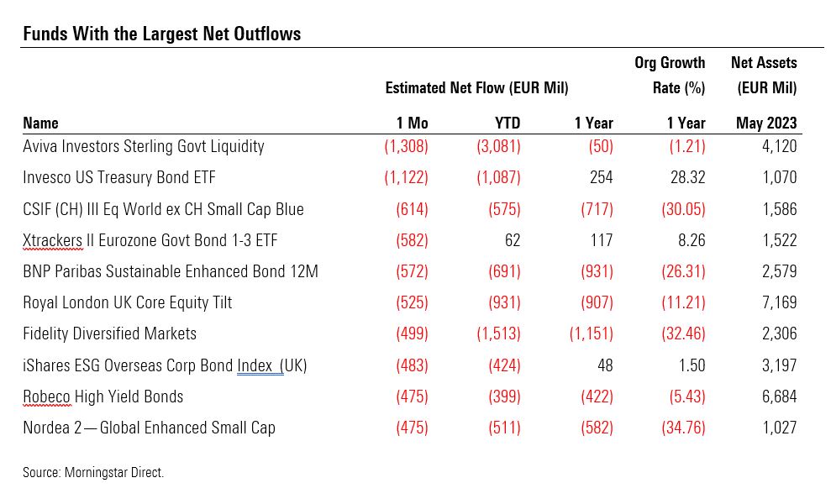Click the Source: Morningstar Direct footnote
This screenshot has height=504, width=831.
(x=93, y=472)
